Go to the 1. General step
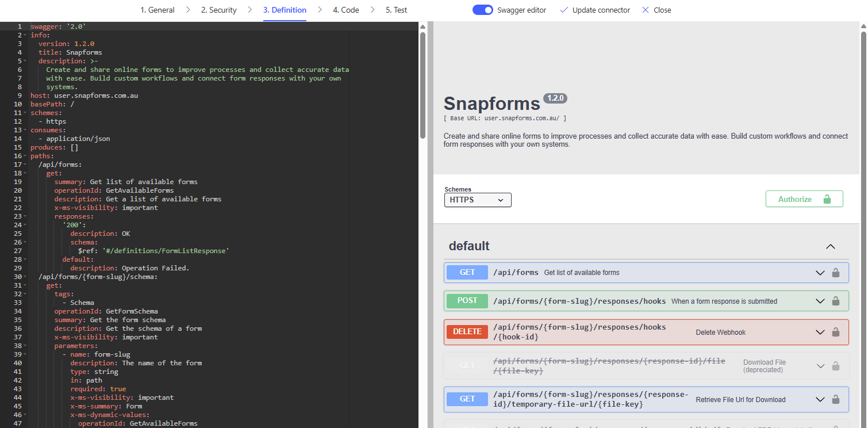The image size is (868, 428). 158,10
